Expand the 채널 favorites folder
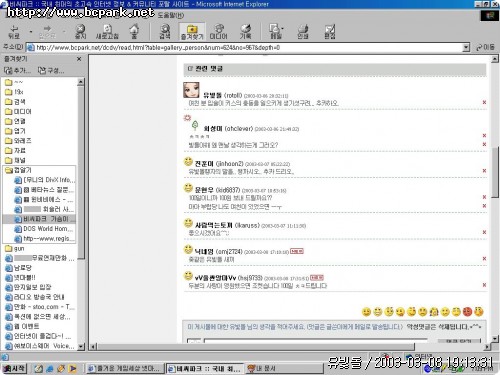This screenshot has height=375, width=500. point(15,160)
